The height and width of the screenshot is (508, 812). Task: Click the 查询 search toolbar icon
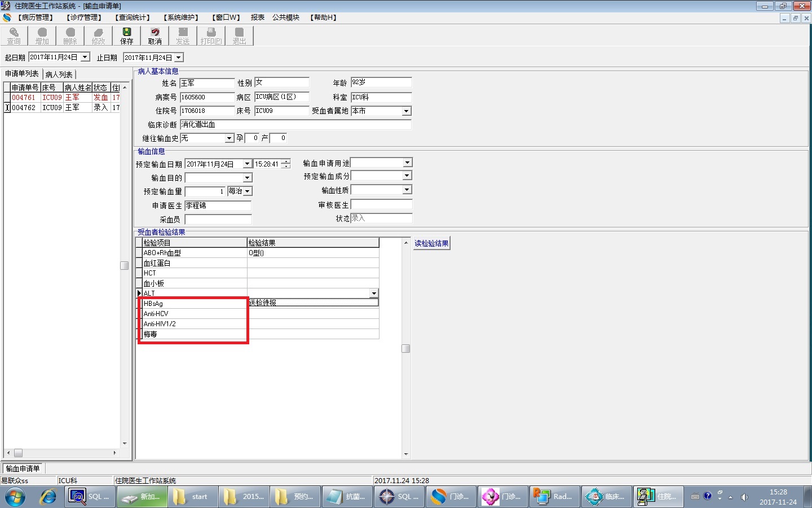(14, 36)
